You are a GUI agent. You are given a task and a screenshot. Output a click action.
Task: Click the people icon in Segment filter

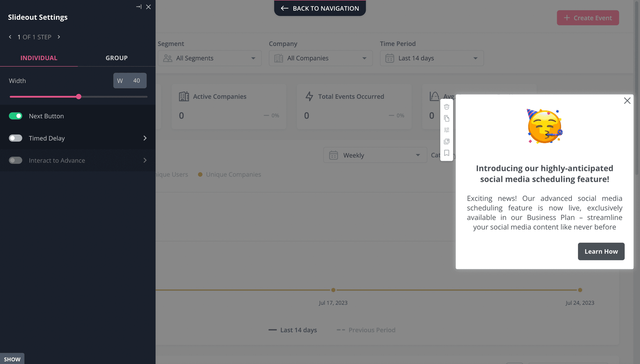click(167, 58)
